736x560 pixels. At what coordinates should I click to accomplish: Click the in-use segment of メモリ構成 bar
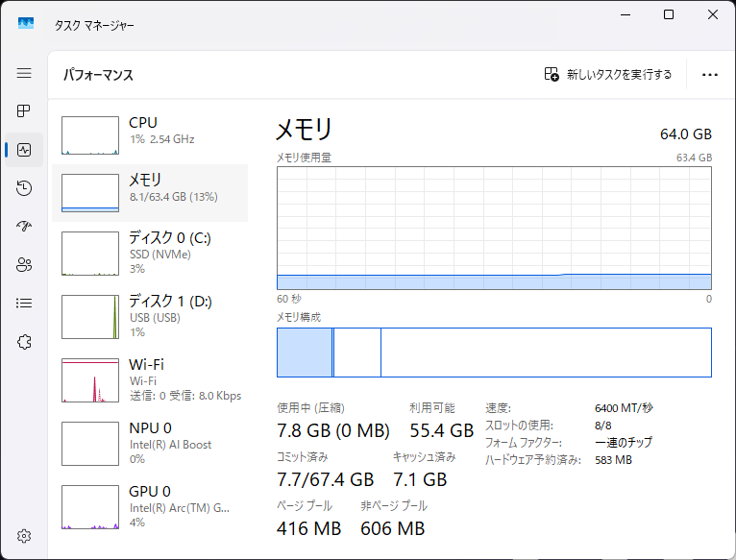pyautogui.click(x=305, y=353)
